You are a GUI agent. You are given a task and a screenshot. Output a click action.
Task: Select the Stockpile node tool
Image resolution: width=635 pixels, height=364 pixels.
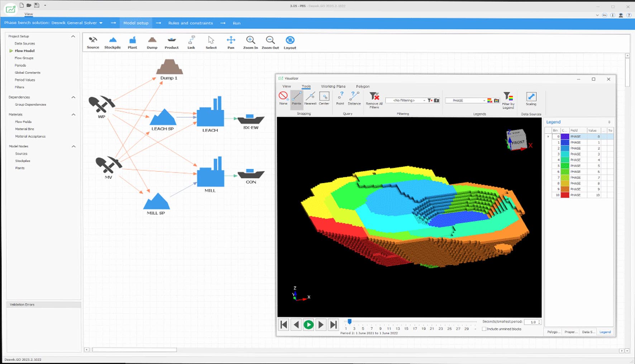click(113, 42)
